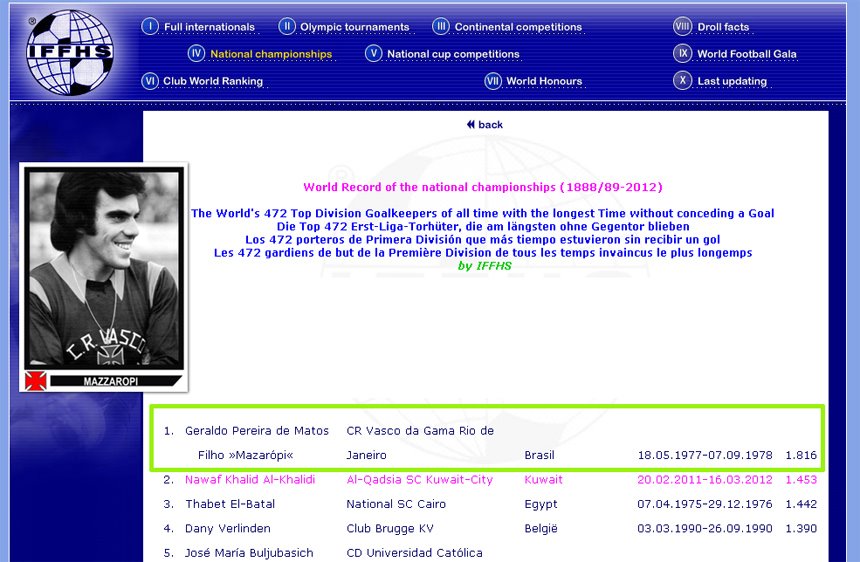The height and width of the screenshot is (562, 860).
Task: Open World Football Gala page
Action: point(746,54)
